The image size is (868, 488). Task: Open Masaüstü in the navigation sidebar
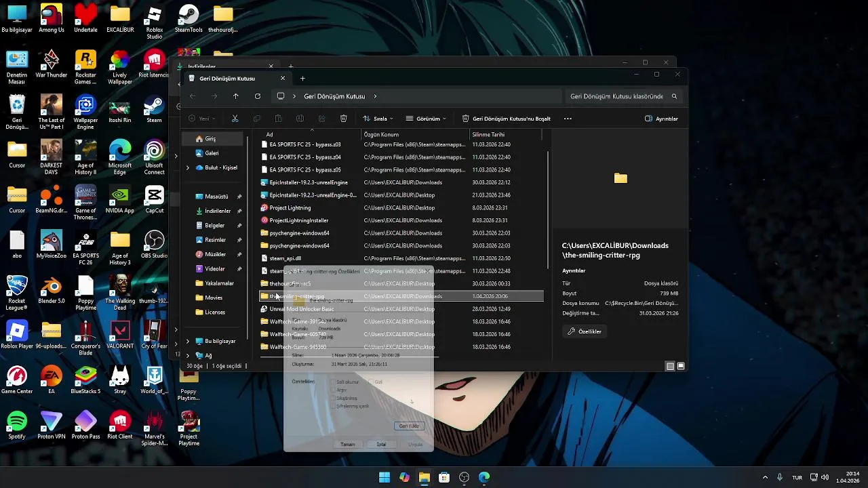(x=216, y=197)
